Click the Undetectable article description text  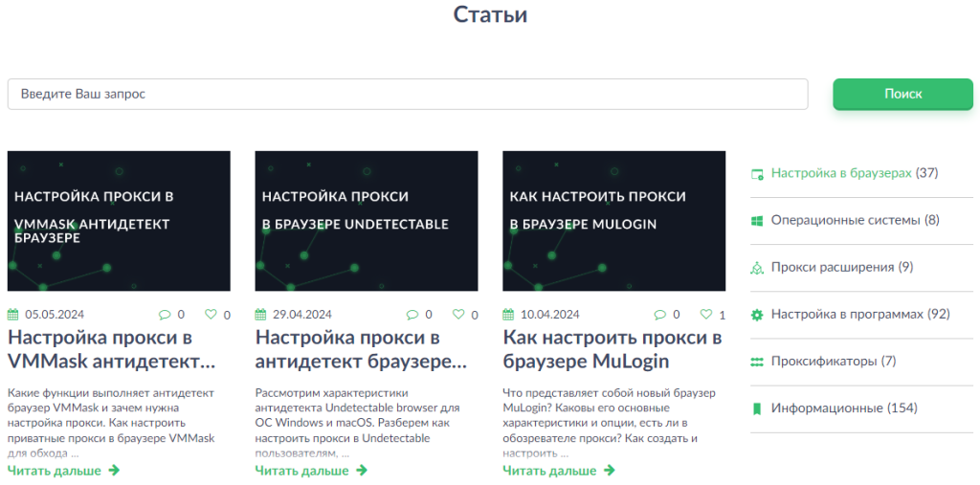pos(358,423)
